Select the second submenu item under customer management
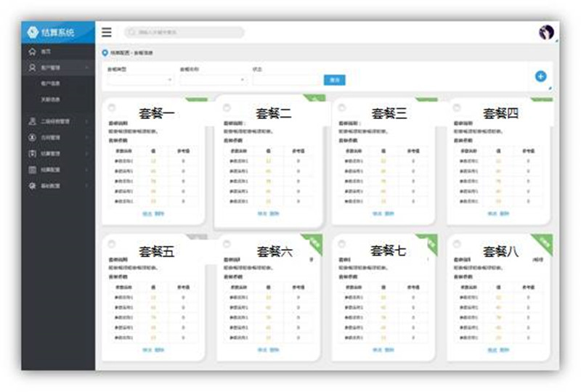The width and height of the screenshot is (581, 392). 50,99
